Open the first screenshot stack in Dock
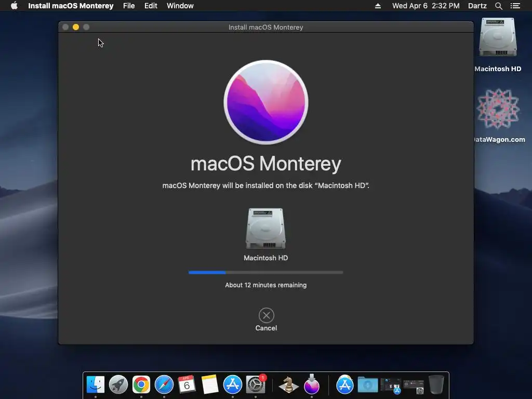This screenshot has width=532, height=399. coord(391,385)
